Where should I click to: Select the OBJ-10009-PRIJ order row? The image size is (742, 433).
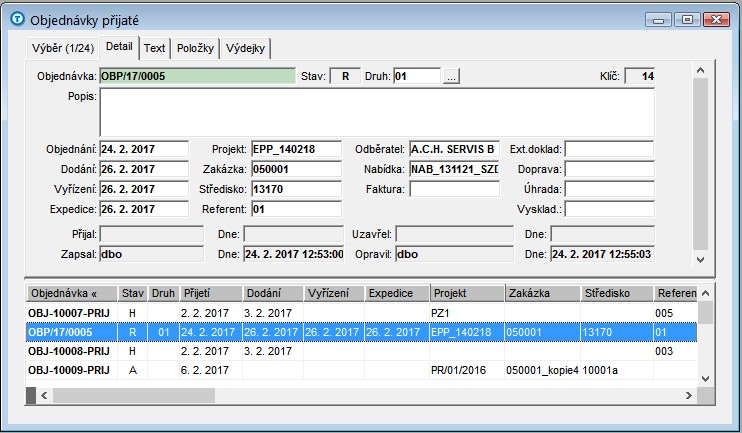[x=68, y=370]
